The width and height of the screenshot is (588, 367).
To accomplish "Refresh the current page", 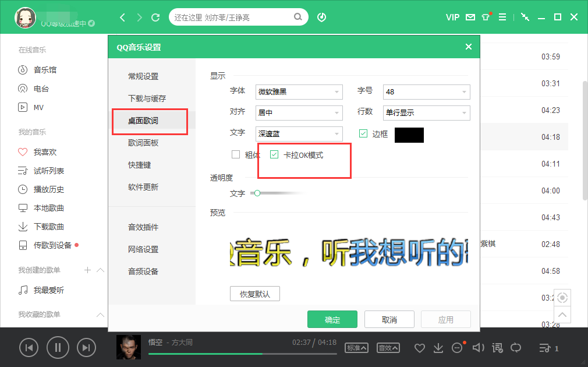I will pyautogui.click(x=155, y=17).
